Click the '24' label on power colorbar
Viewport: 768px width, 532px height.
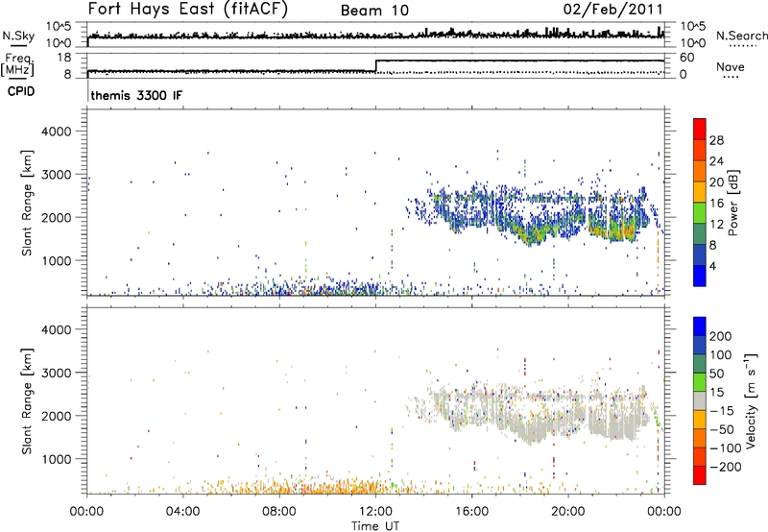pos(716,161)
